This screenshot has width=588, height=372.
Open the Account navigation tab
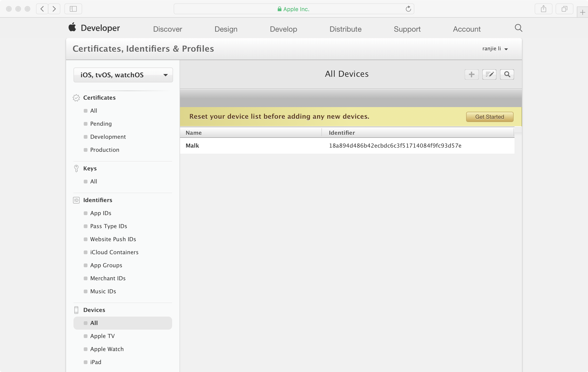tap(466, 29)
